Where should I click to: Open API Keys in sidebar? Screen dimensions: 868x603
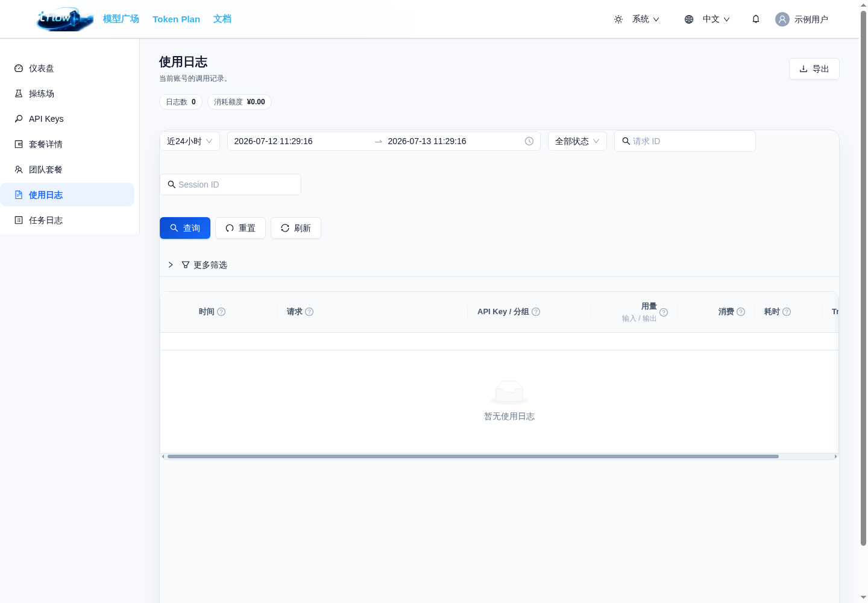coord(67,119)
